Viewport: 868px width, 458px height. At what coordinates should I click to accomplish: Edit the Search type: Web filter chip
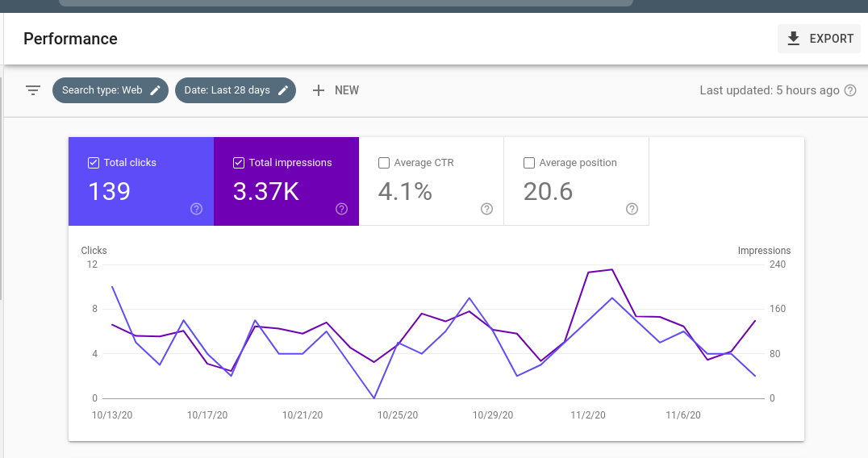coord(111,90)
